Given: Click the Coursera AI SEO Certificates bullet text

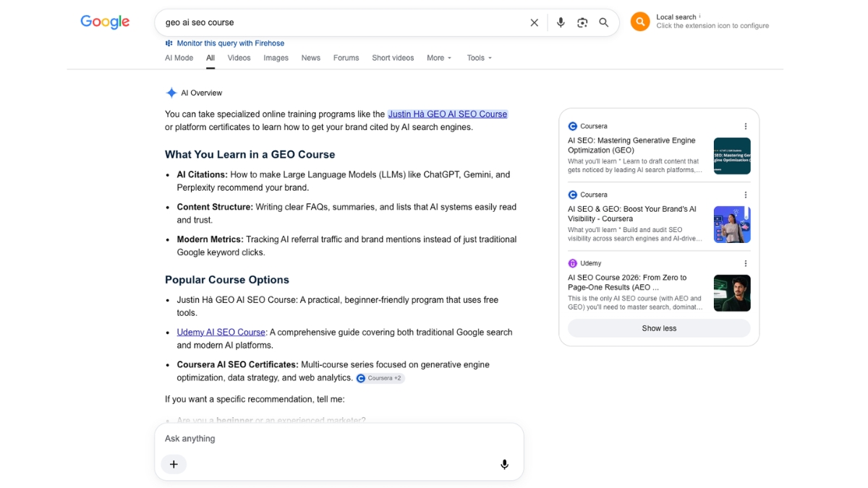Looking at the screenshot, I should [333, 371].
